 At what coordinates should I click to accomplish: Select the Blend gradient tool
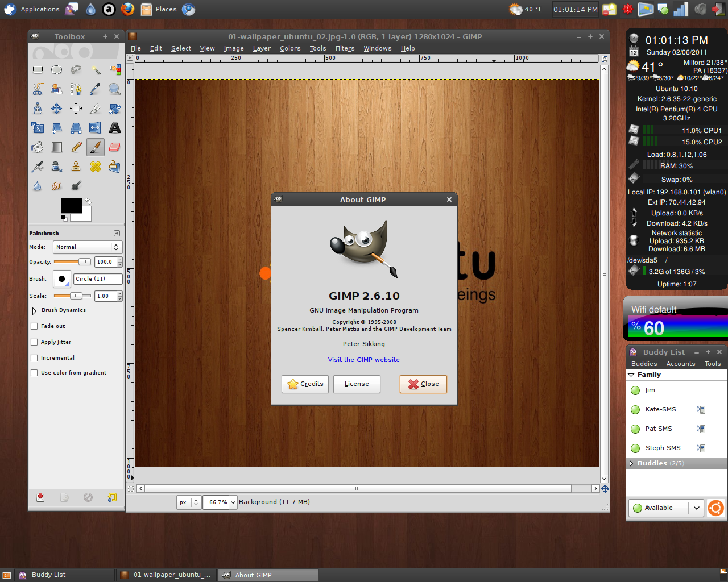pyautogui.click(x=57, y=147)
